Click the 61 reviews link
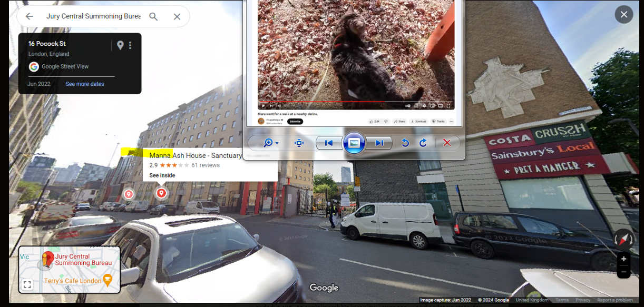Viewport: 644px width, 307px height. click(x=206, y=165)
